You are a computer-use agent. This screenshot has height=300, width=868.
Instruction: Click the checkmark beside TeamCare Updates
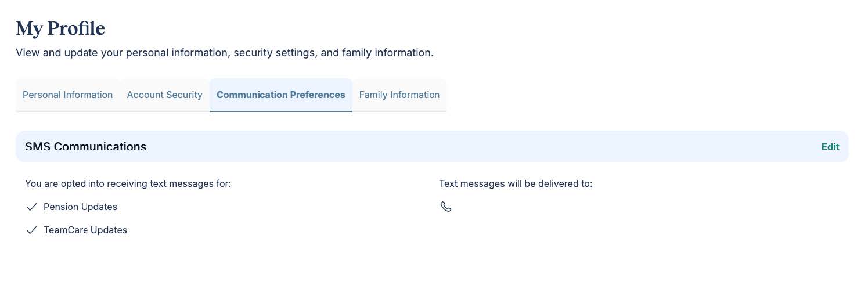tap(32, 230)
